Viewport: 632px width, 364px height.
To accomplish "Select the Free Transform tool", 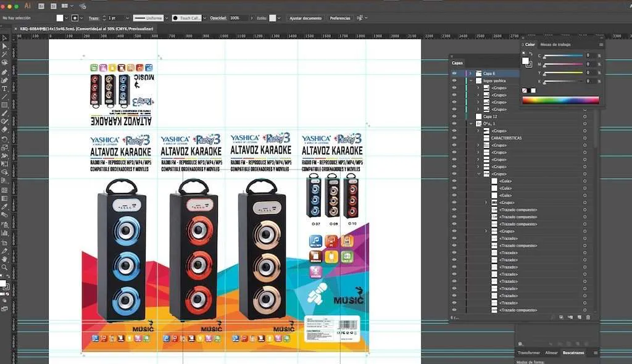I will coord(4,164).
